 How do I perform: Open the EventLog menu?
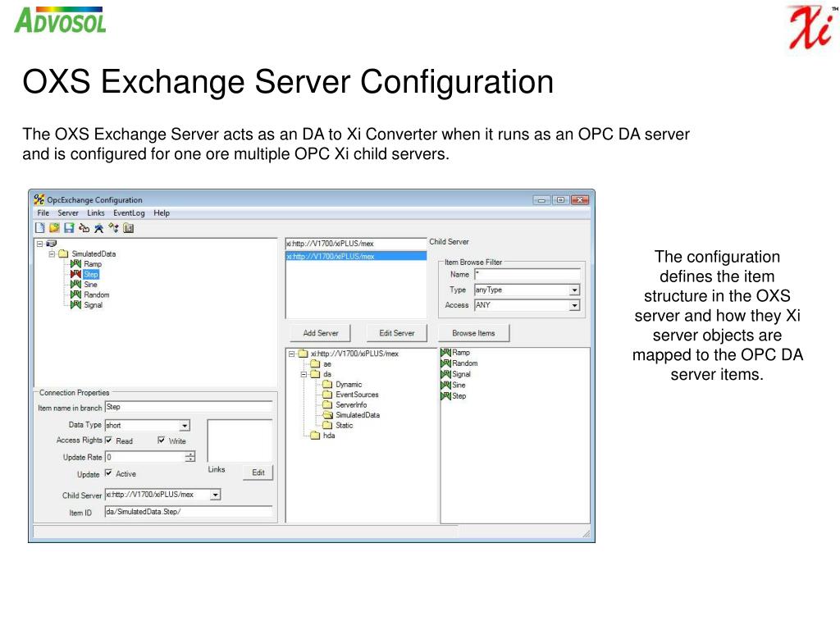coord(129,212)
